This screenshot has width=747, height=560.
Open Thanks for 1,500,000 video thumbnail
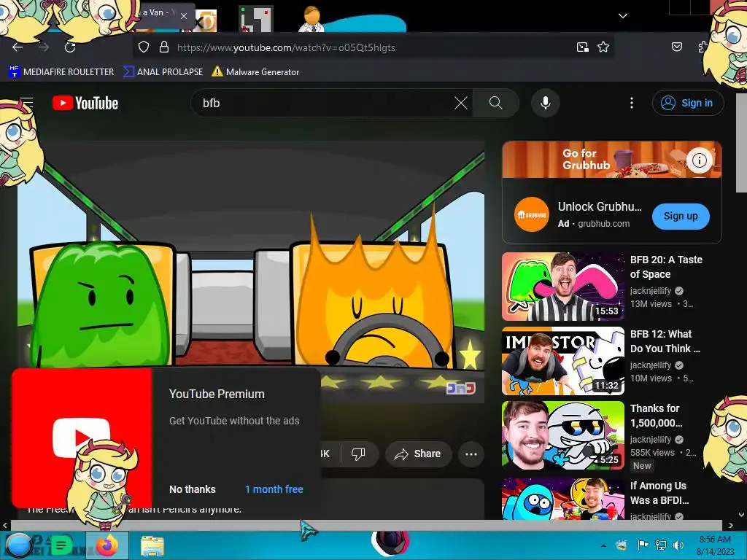pos(562,435)
